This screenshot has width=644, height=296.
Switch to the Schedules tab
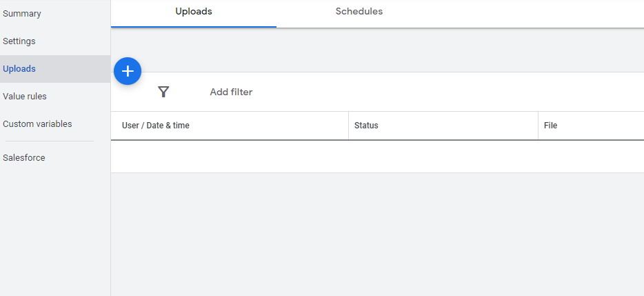pyautogui.click(x=359, y=12)
